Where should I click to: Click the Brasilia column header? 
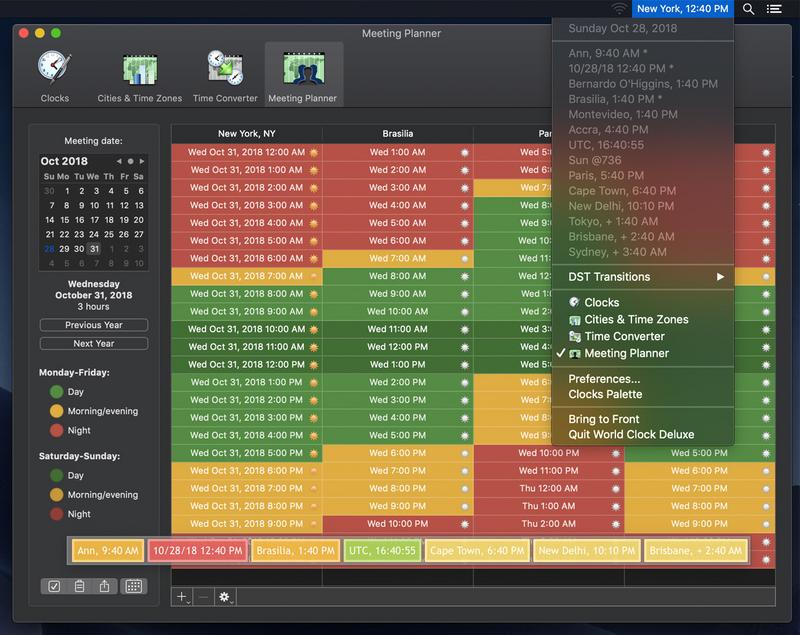point(398,134)
